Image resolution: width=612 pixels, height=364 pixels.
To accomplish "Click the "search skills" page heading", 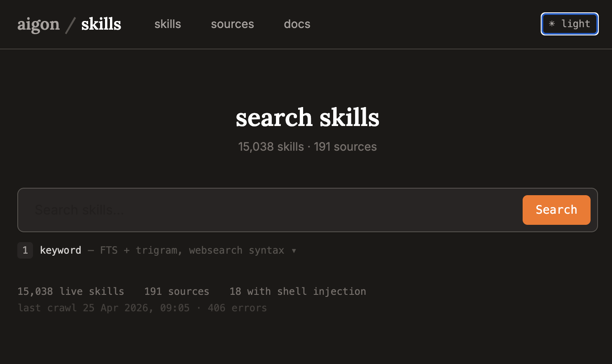I will pyautogui.click(x=307, y=118).
